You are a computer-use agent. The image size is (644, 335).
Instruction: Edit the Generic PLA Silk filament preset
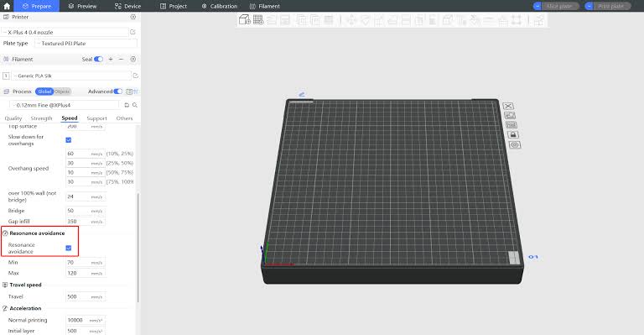(x=136, y=76)
